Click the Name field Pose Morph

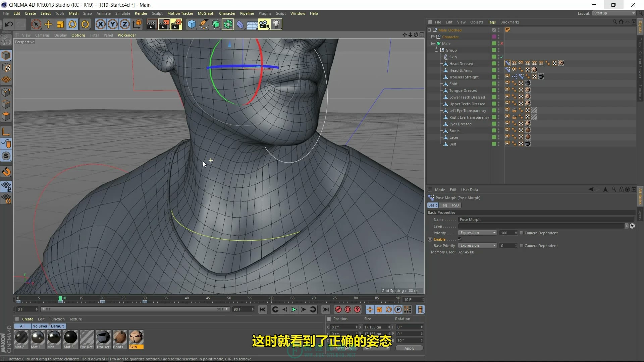click(546, 220)
